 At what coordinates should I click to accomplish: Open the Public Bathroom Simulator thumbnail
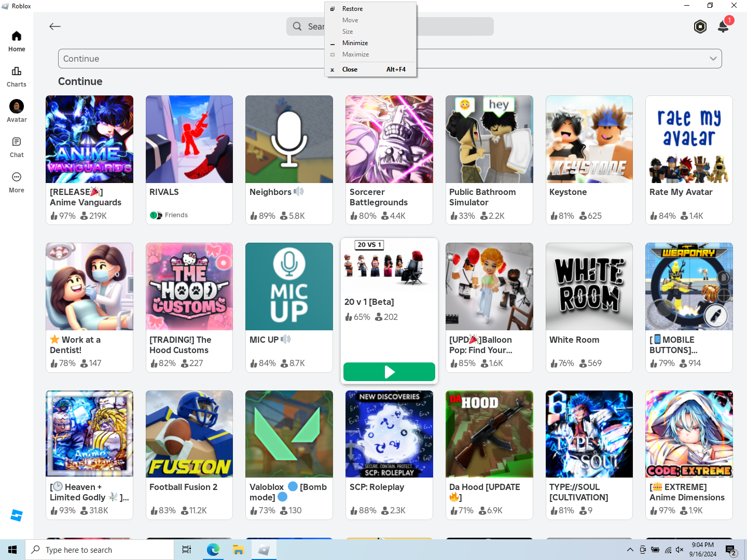pyautogui.click(x=489, y=139)
